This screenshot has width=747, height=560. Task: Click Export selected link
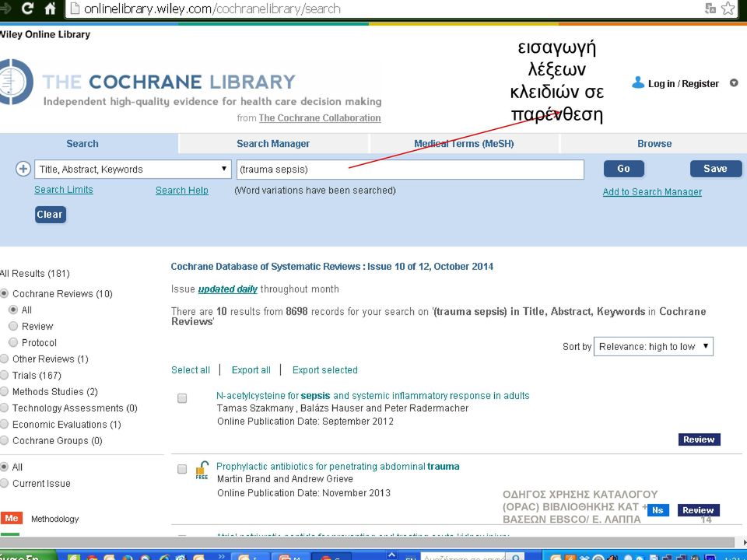point(325,370)
